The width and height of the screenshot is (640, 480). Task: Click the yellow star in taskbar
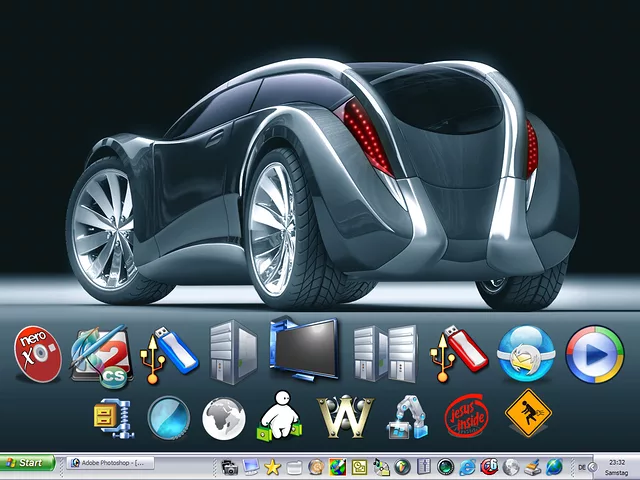coord(272,467)
